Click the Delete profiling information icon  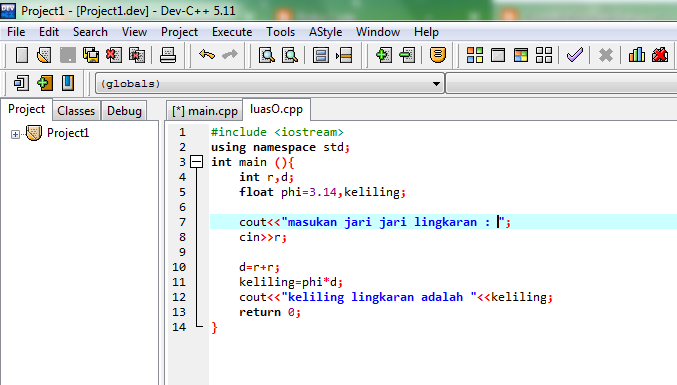pos(660,55)
